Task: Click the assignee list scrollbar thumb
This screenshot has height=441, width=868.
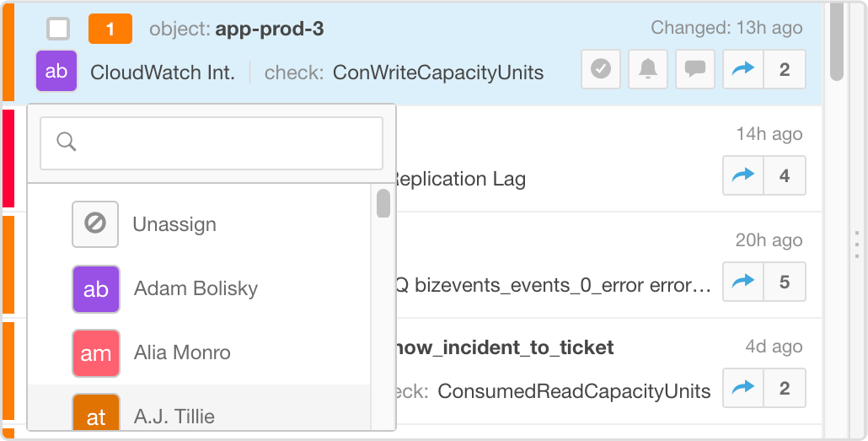Action: click(x=383, y=204)
